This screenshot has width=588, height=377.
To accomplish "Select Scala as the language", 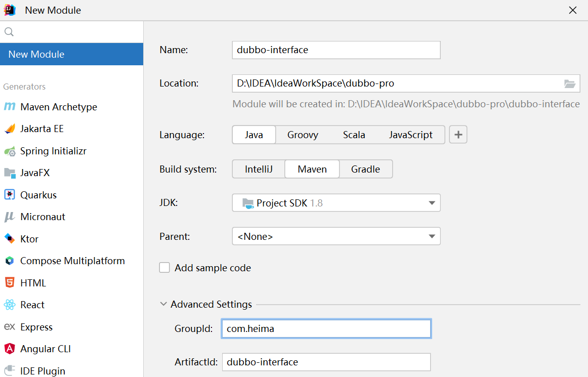I will pos(354,135).
